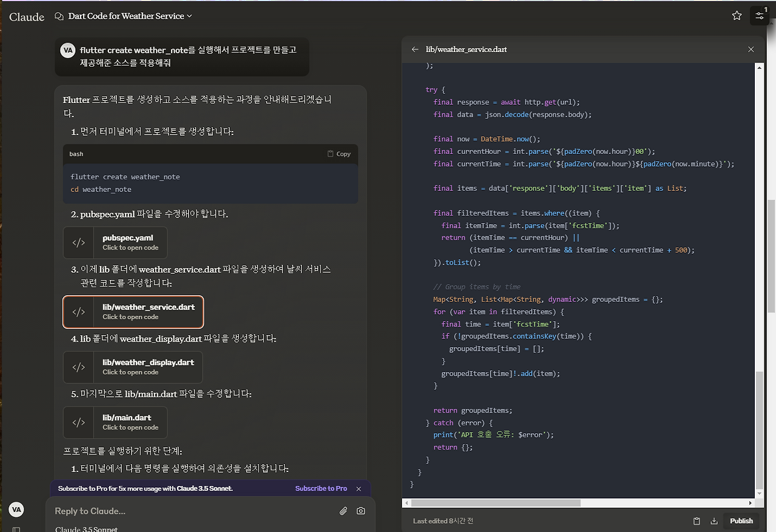Open the pubspec.yaml code artifact

point(115,242)
